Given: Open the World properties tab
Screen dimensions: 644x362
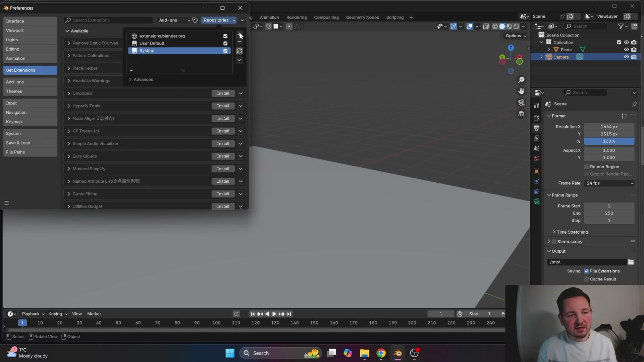Looking at the screenshot, I should (536, 158).
